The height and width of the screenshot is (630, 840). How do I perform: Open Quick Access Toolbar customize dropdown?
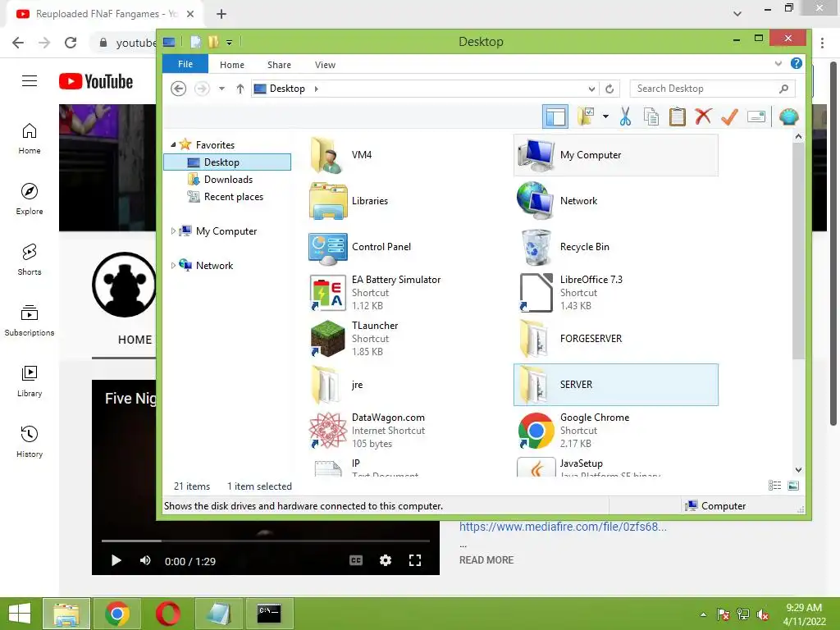pyautogui.click(x=230, y=42)
